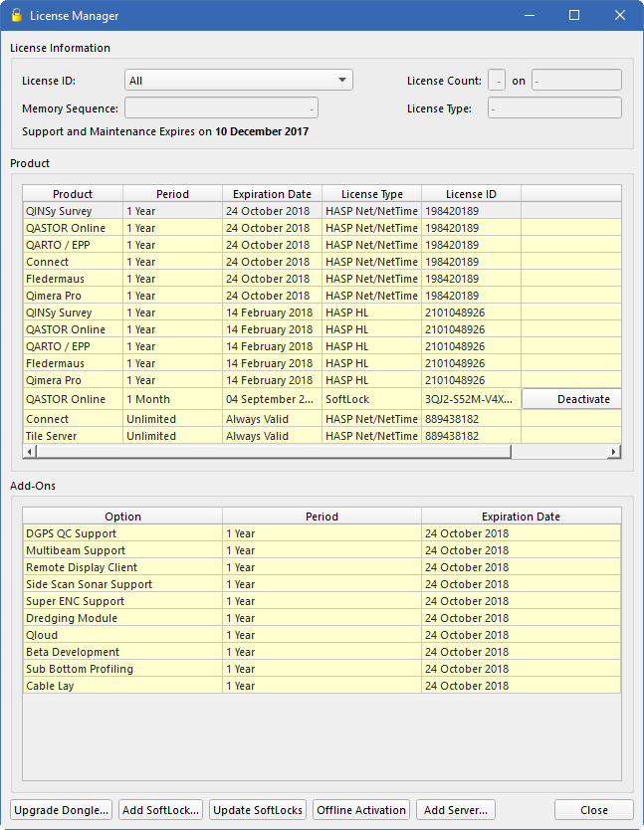The image size is (644, 830).
Task: Click the Option column header in Add-Ons
Action: pyautogui.click(x=122, y=517)
